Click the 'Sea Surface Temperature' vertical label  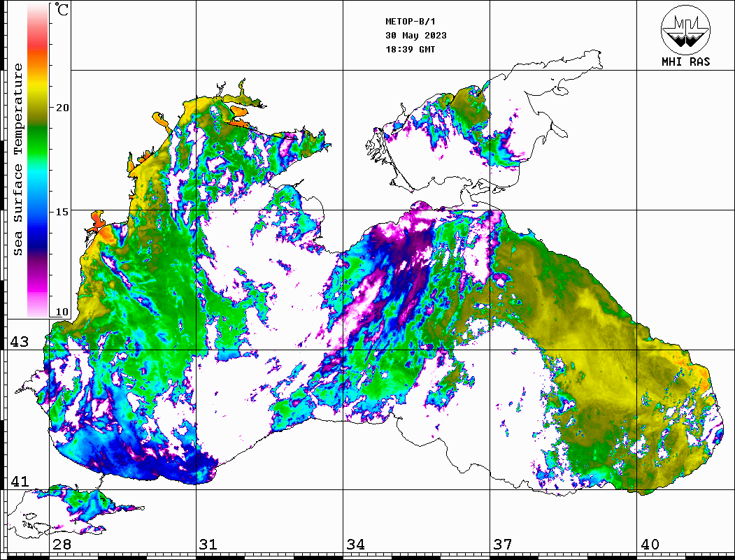pos(17,160)
